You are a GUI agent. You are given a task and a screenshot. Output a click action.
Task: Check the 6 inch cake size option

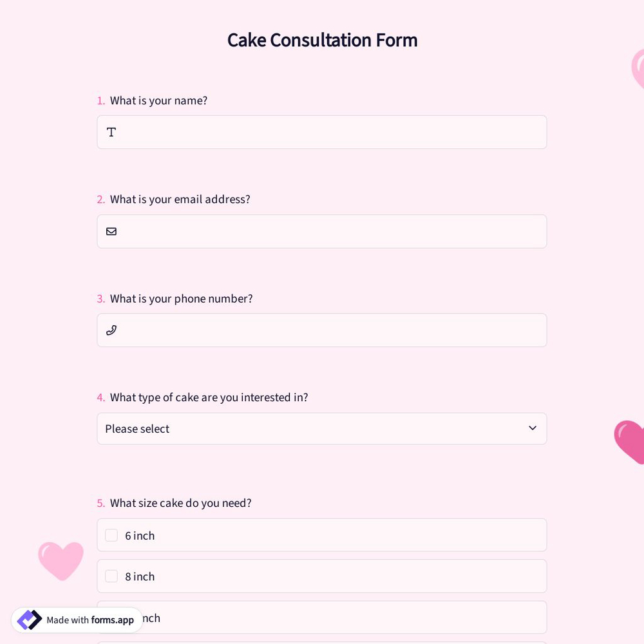tap(111, 535)
